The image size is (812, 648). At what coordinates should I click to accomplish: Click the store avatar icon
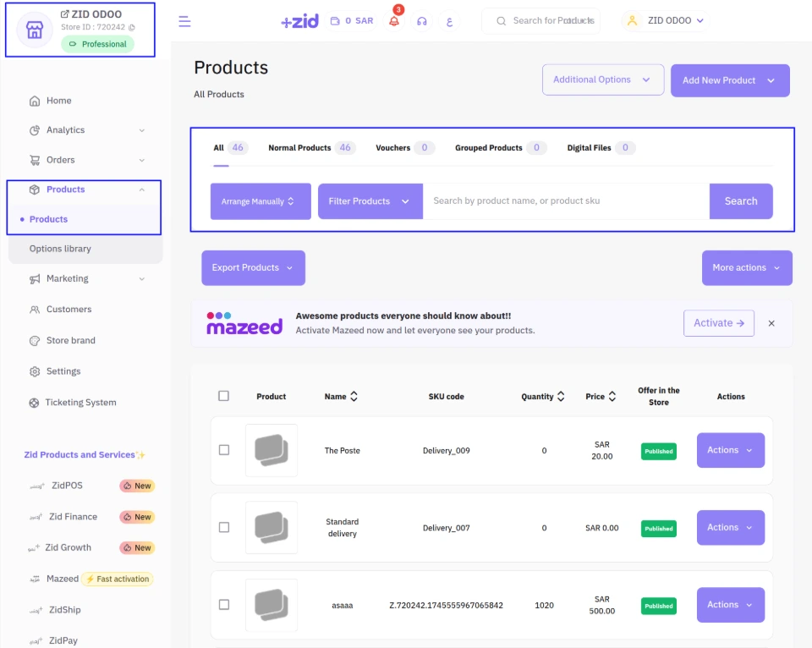point(34,30)
